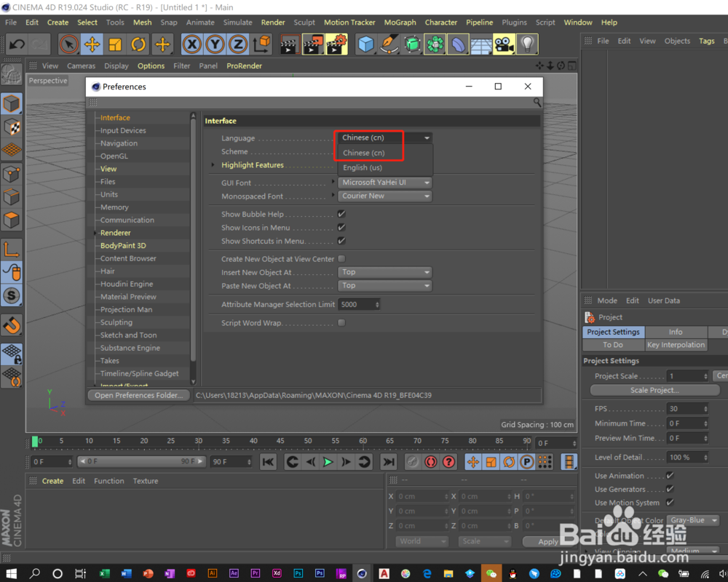
Task: Enable Snap magnet icon in left toolbar
Action: tap(12, 325)
